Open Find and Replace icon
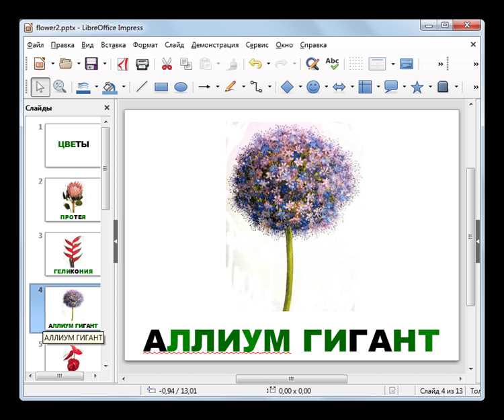The width and height of the screenshot is (504, 420). 312,64
